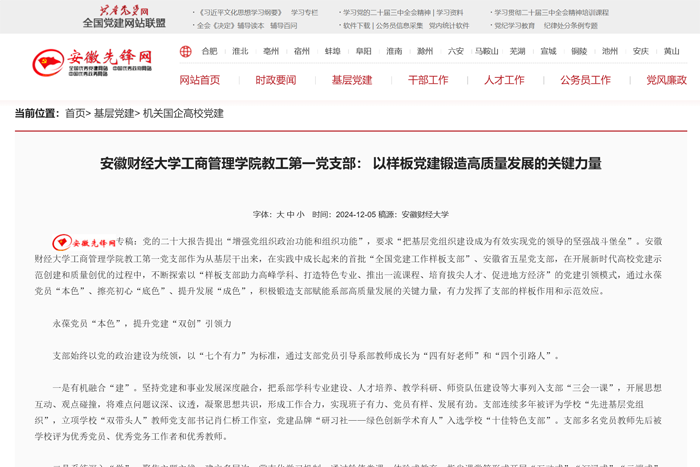Open the 时政要闻 navigation tab
This screenshot has height=467, width=700.
(x=275, y=80)
